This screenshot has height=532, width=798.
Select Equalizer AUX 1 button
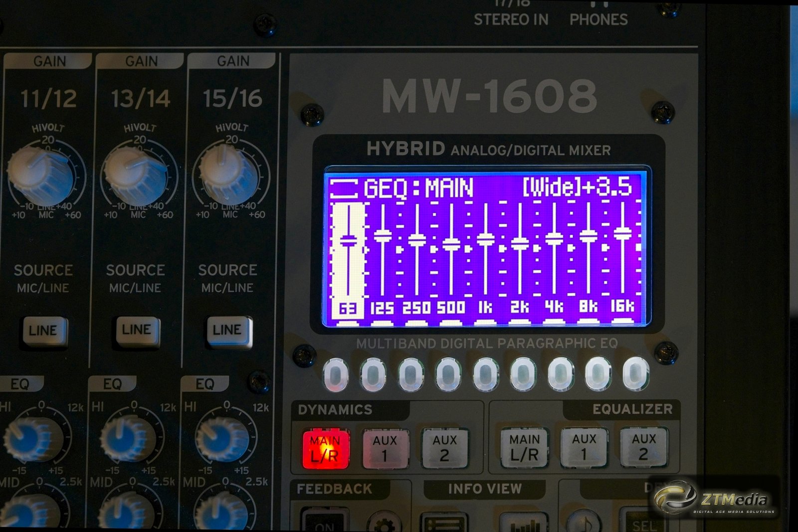click(584, 447)
